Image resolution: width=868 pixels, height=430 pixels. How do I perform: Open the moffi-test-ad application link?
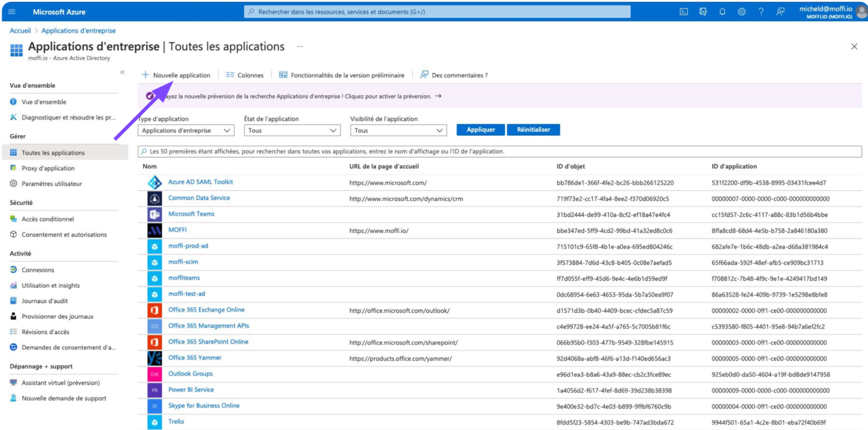tap(187, 294)
